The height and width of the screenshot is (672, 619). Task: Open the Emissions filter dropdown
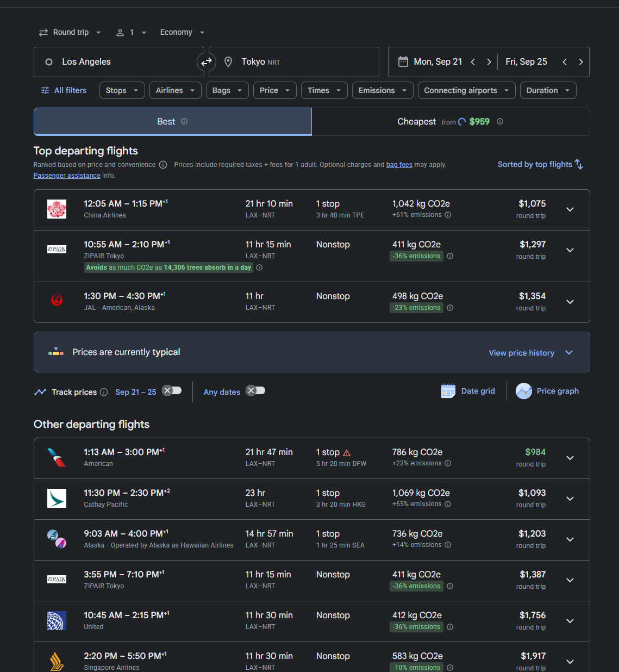point(383,90)
